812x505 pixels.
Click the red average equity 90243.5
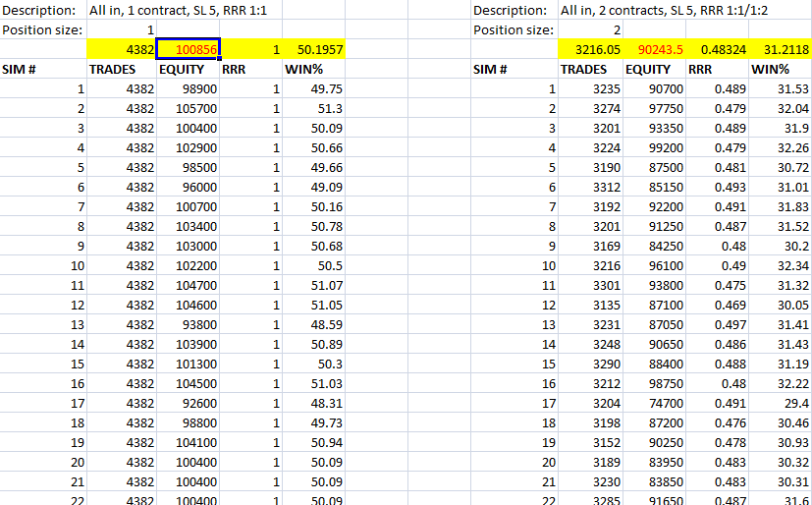tap(655, 49)
